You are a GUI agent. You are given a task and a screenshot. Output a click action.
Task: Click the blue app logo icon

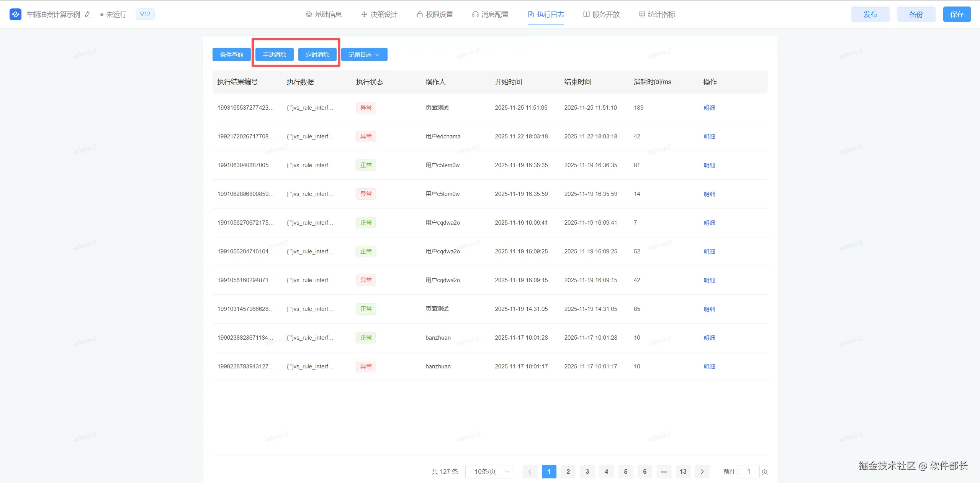coord(15,15)
